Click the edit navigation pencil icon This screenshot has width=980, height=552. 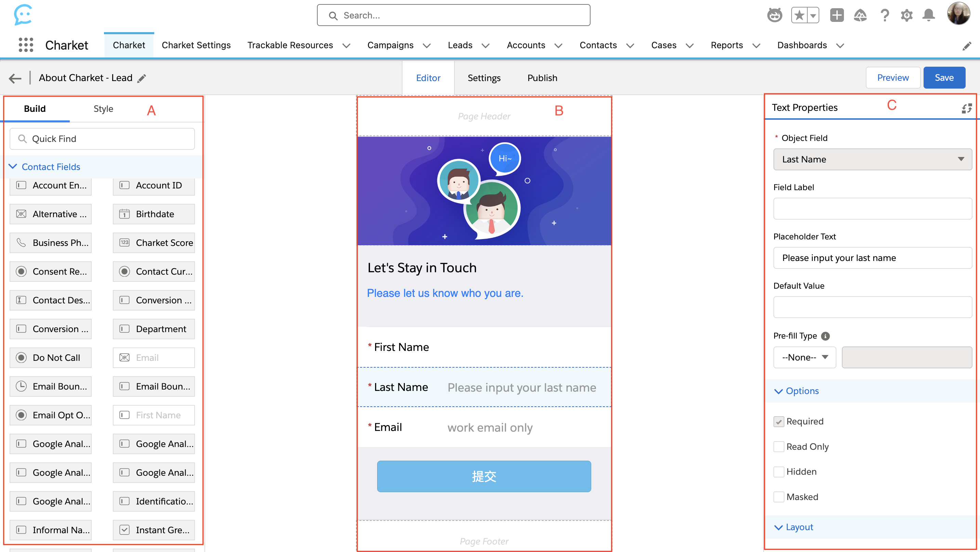(x=967, y=46)
